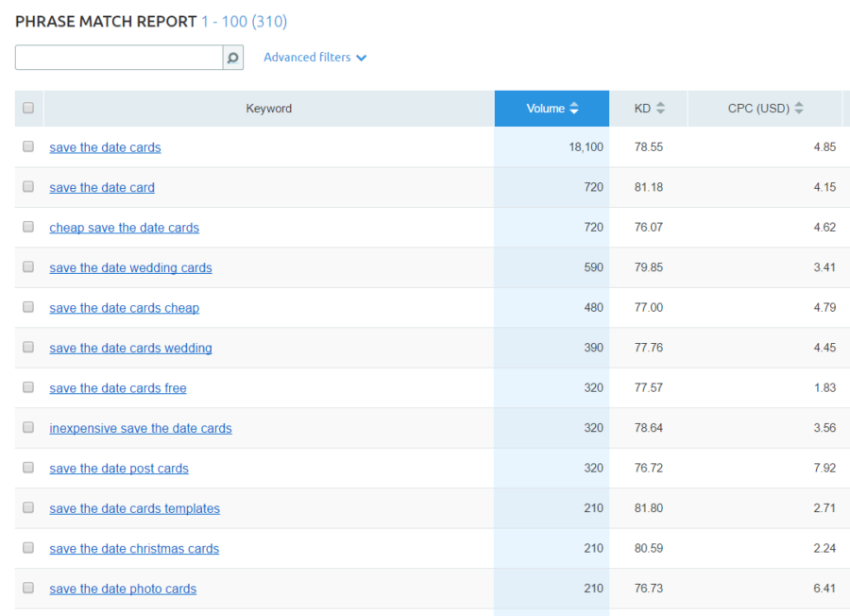The image size is (850, 616).
Task: Open the save the date cards templates link
Action: click(134, 508)
